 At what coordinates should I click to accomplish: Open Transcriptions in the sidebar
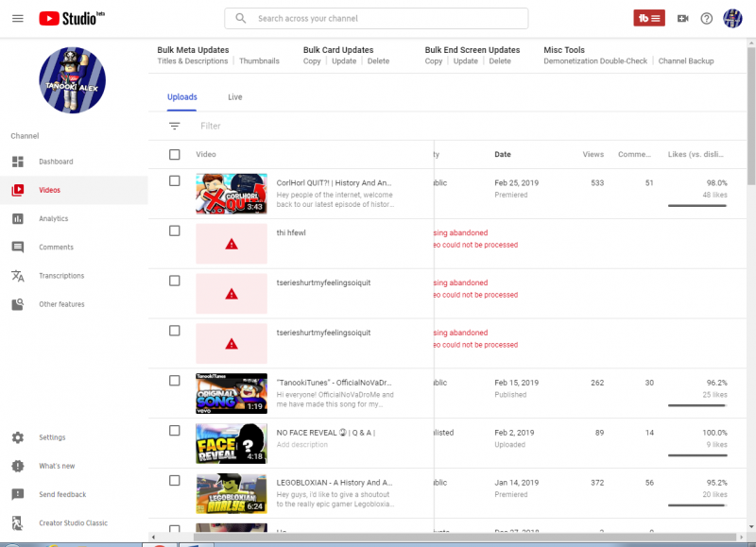(60, 276)
